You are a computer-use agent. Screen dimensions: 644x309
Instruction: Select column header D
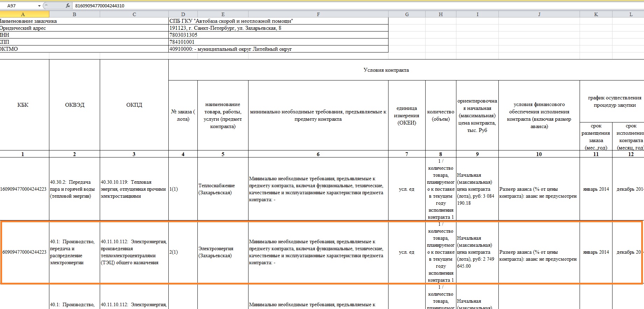[x=183, y=14]
